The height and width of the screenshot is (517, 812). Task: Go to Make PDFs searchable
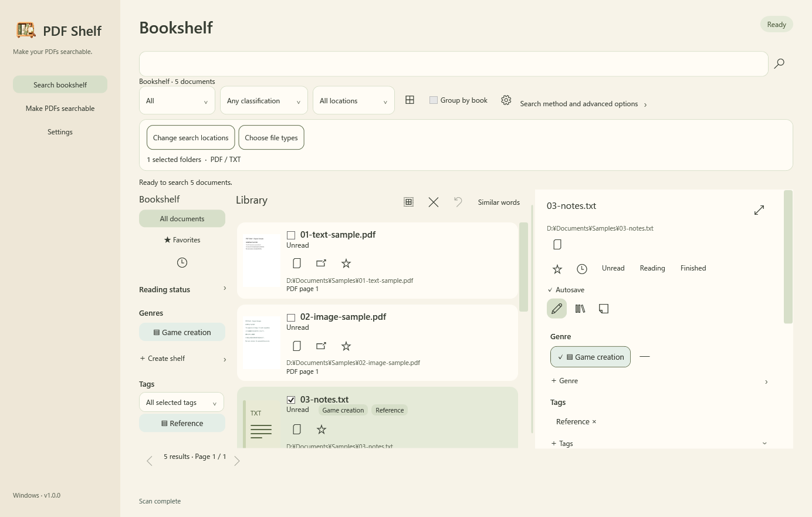[60, 108]
